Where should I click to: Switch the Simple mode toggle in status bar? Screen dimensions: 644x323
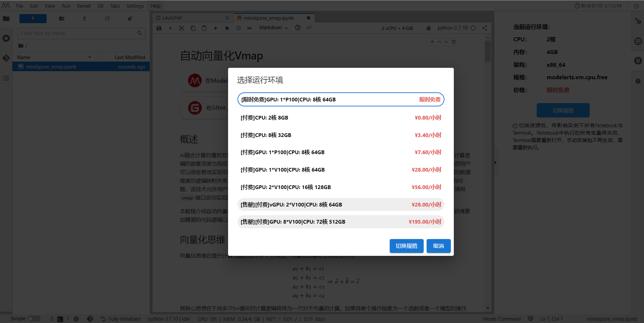(x=34, y=319)
